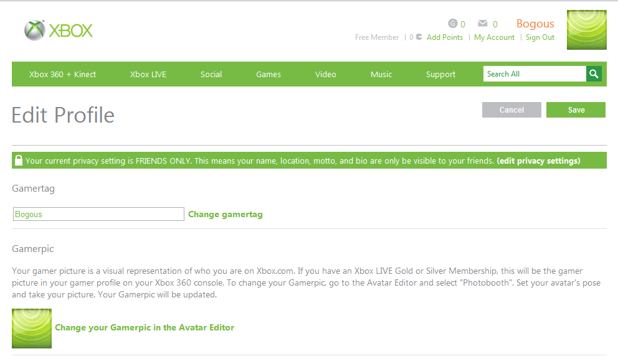The width and height of the screenshot is (618, 364).
Task: Click Add Points link
Action: click(445, 37)
